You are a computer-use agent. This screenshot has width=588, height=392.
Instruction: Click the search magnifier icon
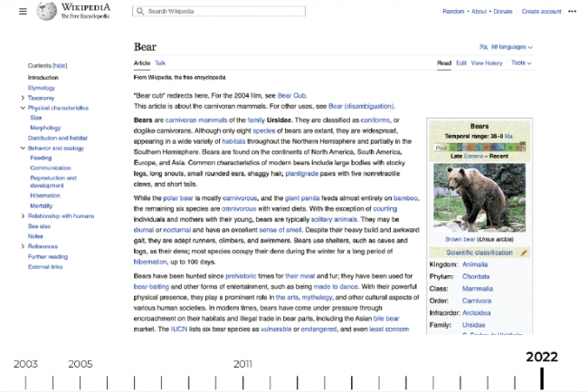click(140, 11)
